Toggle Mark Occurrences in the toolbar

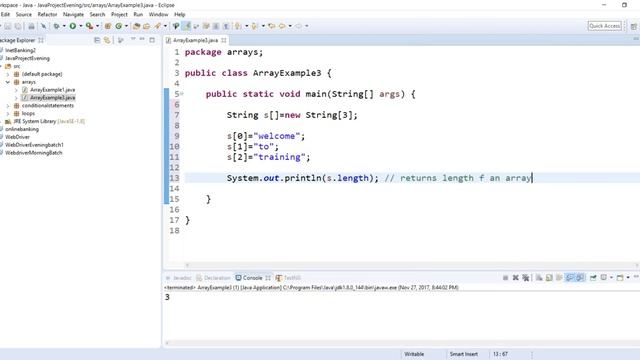[186, 26]
